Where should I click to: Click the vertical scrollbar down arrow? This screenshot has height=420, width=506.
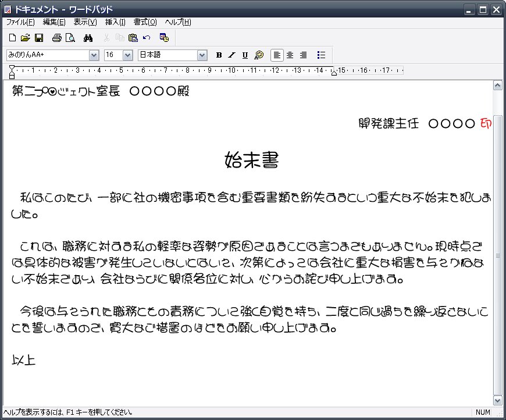coord(497,401)
